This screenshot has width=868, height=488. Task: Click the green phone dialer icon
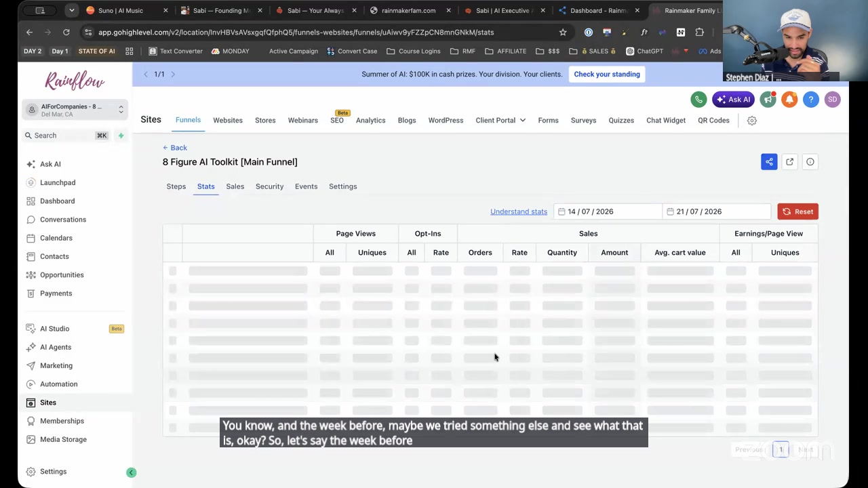tap(698, 100)
